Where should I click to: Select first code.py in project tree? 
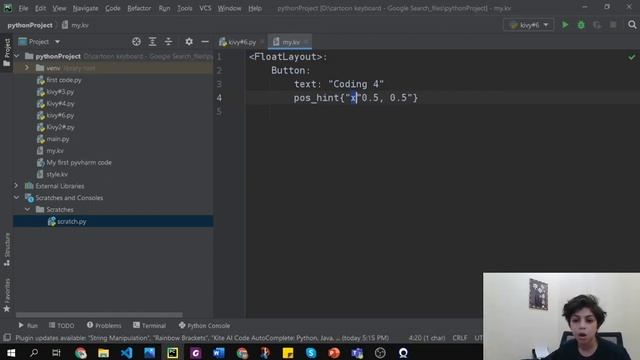64,80
